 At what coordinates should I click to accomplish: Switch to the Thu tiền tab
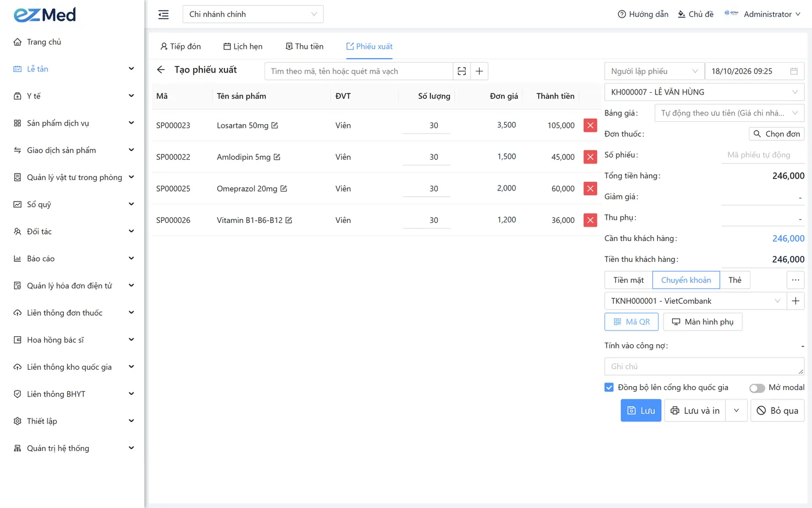click(304, 46)
